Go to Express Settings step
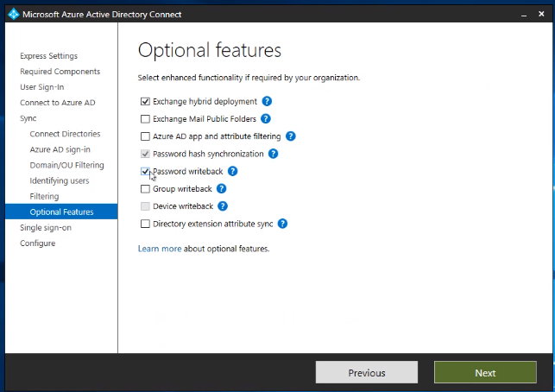Viewport: 555px width, 392px height. point(49,56)
